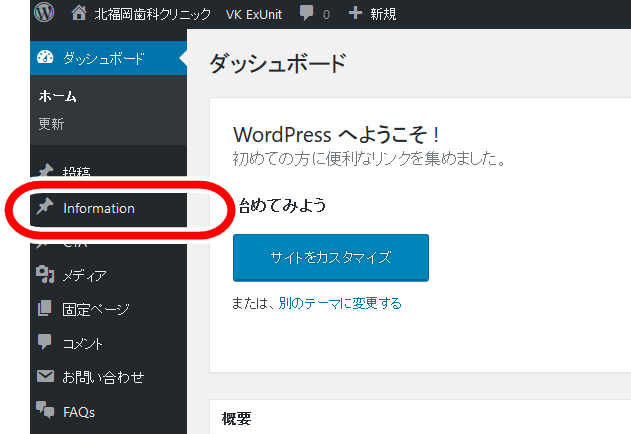Click the サイトをカスタマイズ button
The image size is (631, 434).
click(331, 258)
